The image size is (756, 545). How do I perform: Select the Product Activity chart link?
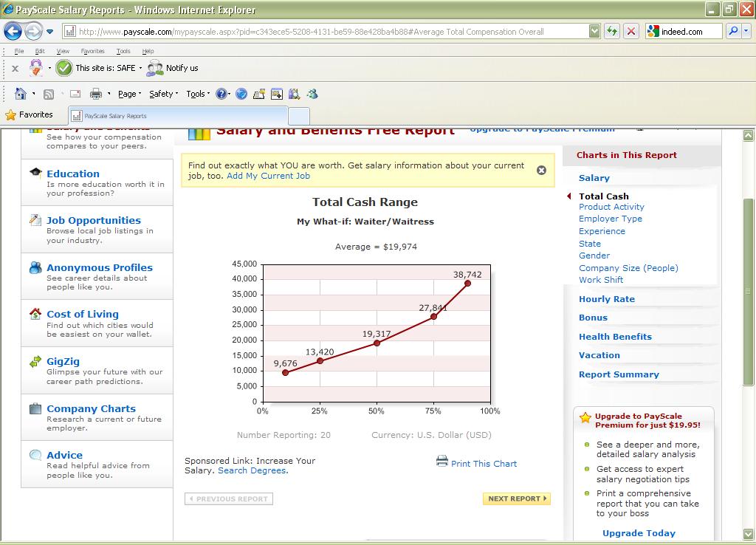pyautogui.click(x=611, y=207)
